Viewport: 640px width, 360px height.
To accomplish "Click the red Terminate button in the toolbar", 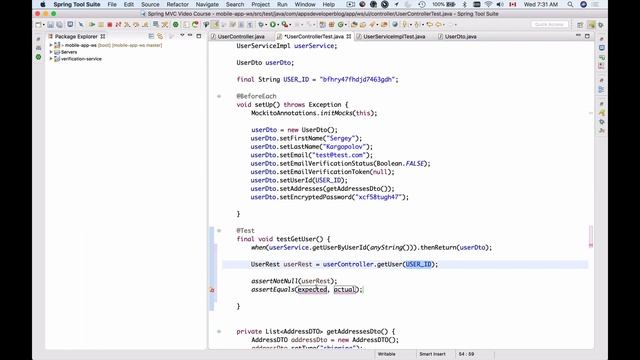I will pos(109,25).
